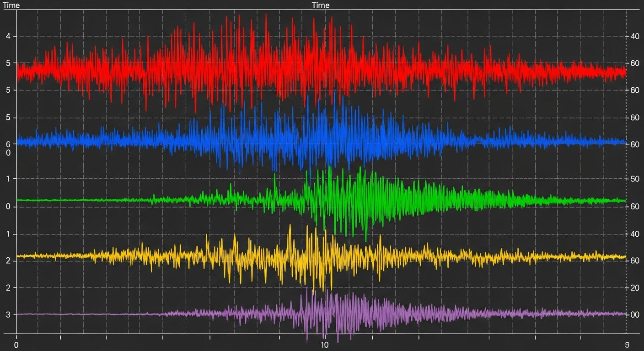
Task: Select the 6 label on the left axis
Action: point(8,144)
